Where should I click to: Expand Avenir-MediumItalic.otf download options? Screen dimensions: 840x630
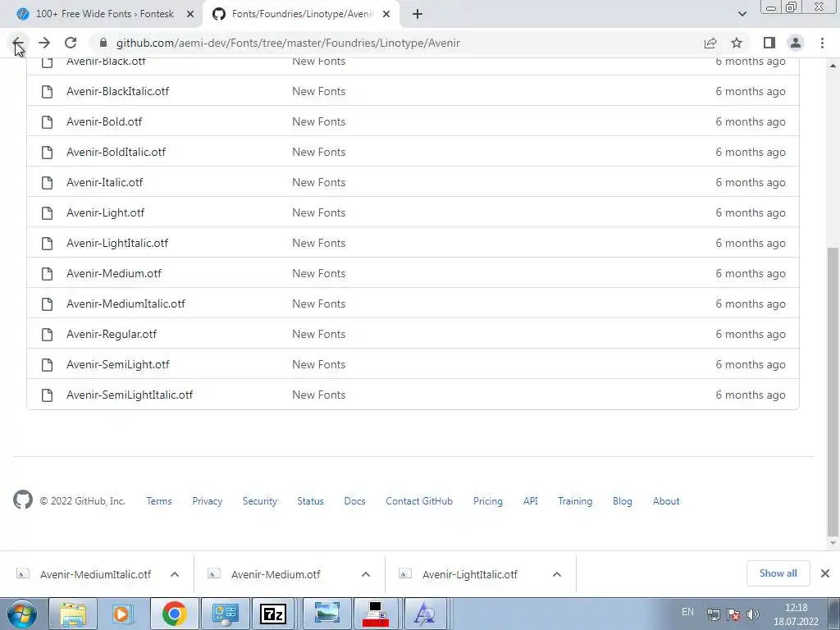[x=175, y=574]
